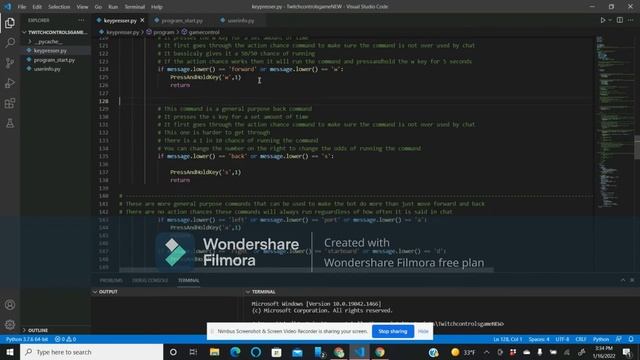Open userinfo.py in Explorer tree
Image resolution: width=640 pixels, height=360 pixels.
pyautogui.click(x=56, y=69)
